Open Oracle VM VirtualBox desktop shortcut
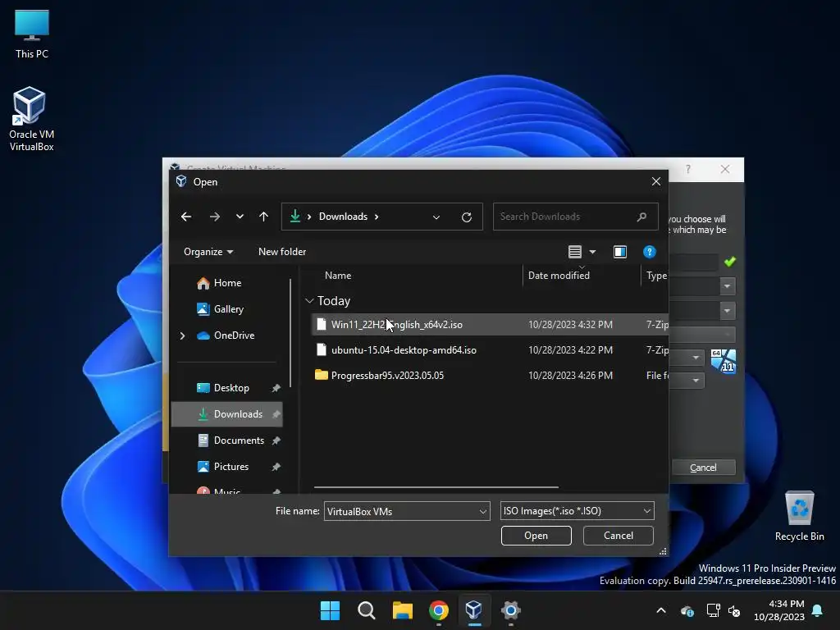Image resolution: width=840 pixels, height=630 pixels. (32, 119)
